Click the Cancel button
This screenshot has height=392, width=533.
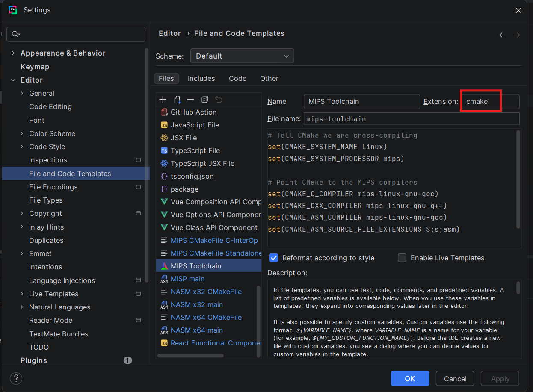(455, 379)
